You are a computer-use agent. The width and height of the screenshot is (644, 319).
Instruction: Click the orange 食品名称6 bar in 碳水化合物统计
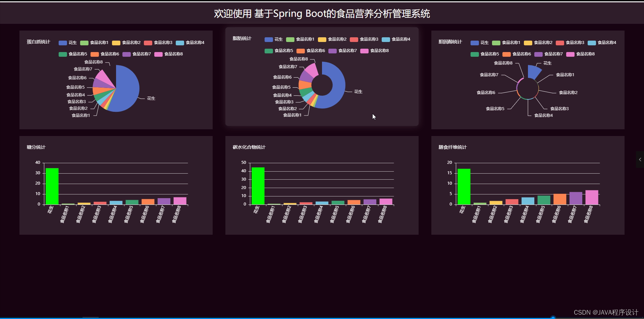pos(354,202)
